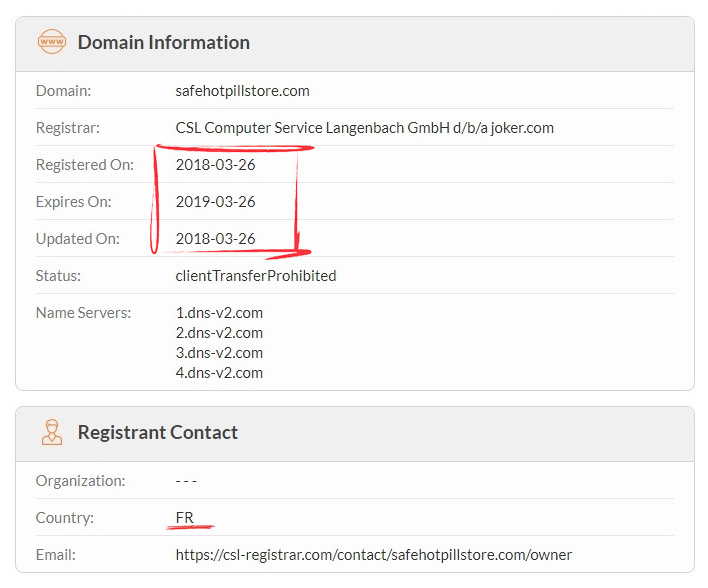
Task: Select the 2019-03-26 expiry date
Action: click(x=215, y=202)
